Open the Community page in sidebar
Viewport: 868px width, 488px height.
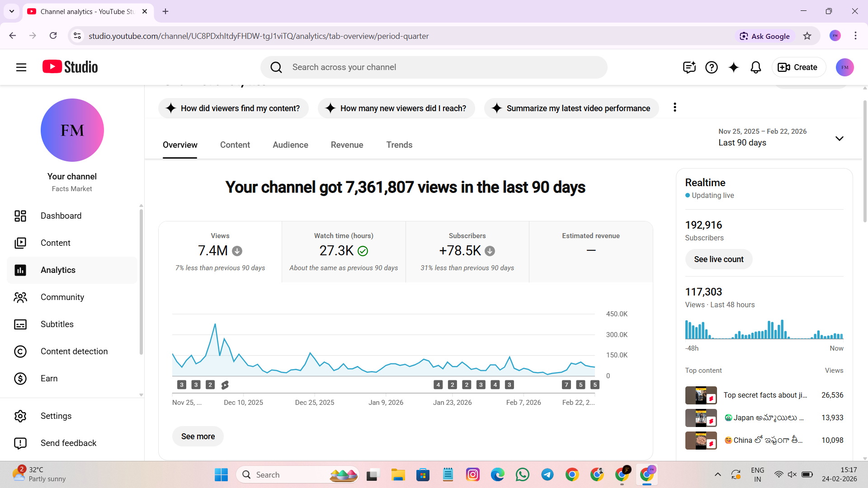tap(62, 297)
